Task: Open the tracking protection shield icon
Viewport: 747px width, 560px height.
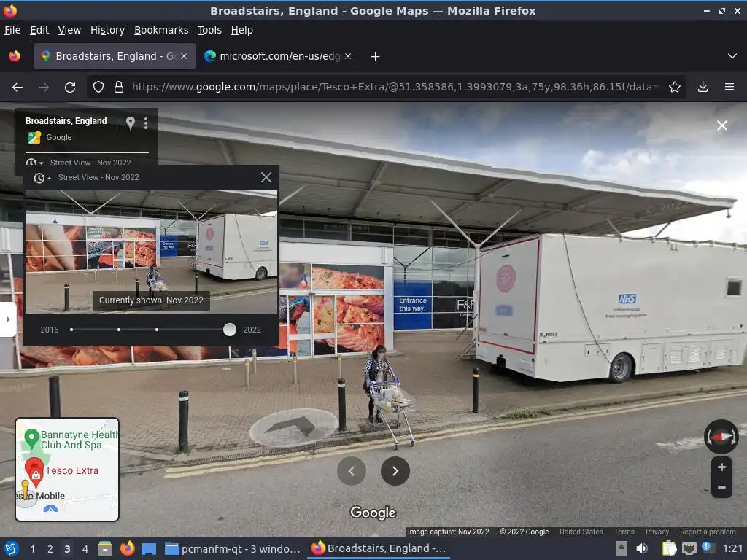Action: [98, 87]
